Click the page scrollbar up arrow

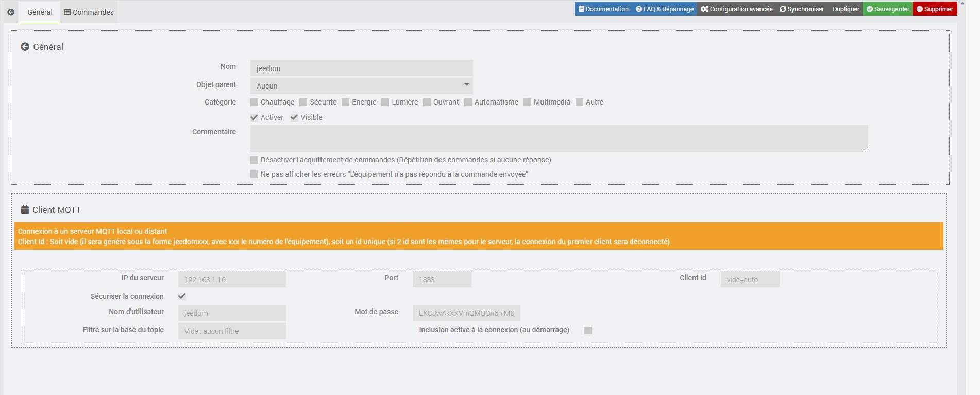point(962,3)
